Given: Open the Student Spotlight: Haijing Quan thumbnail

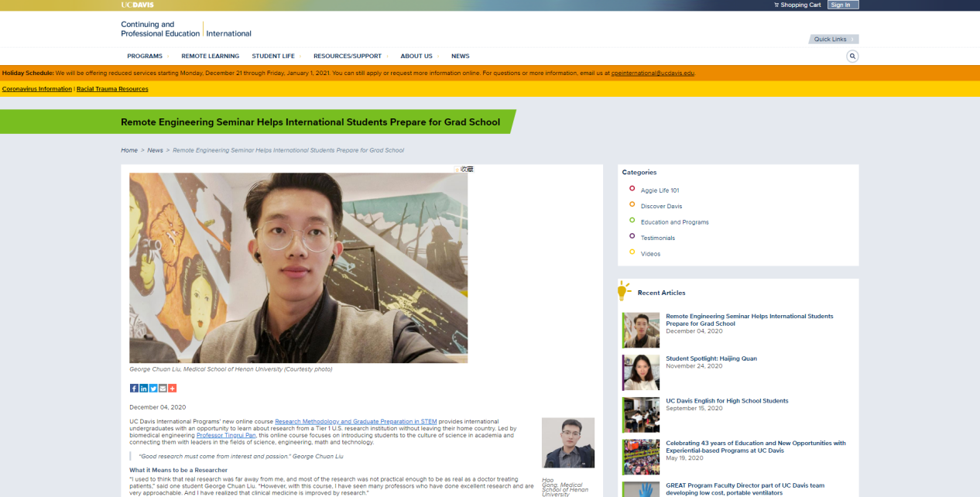Looking at the screenshot, I should pyautogui.click(x=641, y=372).
